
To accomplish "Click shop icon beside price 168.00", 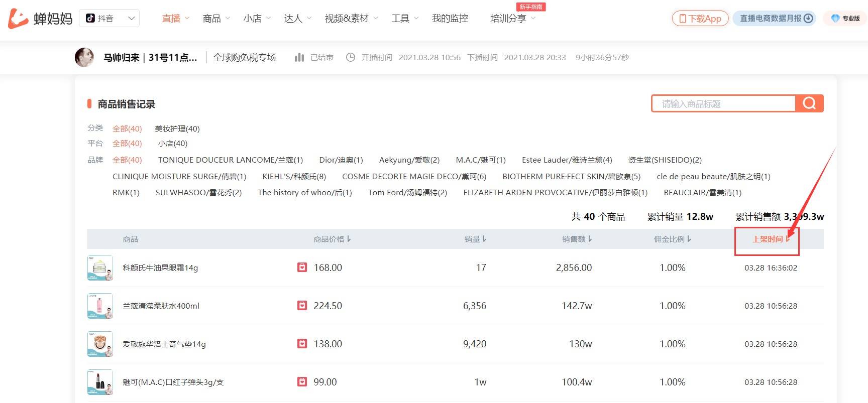I will point(302,267).
